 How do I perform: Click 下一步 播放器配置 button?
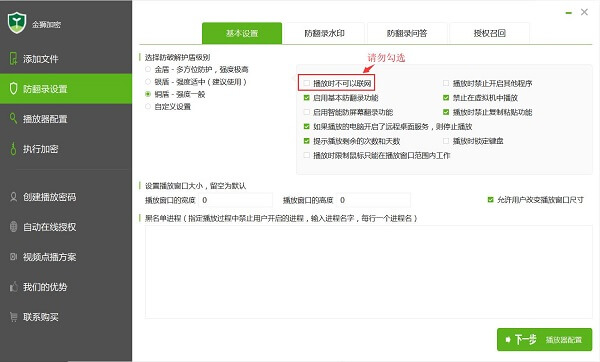545,339
